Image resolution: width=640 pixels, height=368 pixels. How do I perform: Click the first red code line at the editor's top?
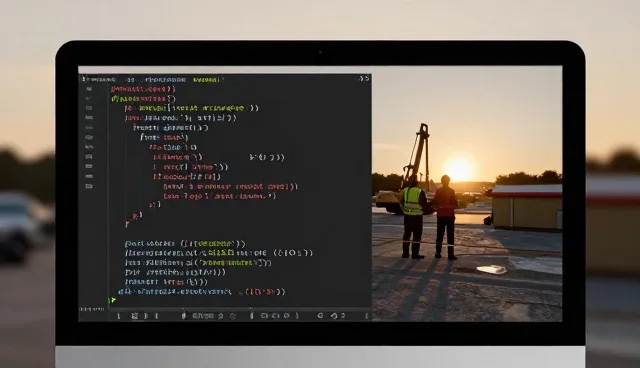coord(143,89)
